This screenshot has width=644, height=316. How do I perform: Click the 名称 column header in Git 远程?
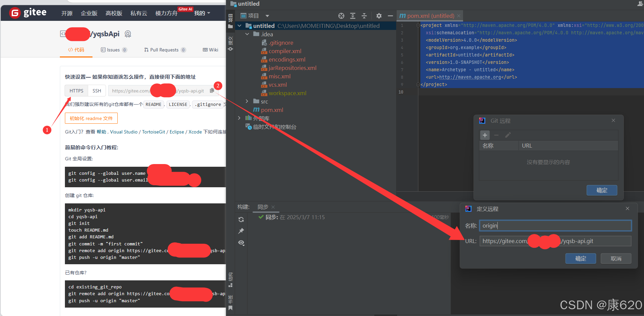499,146
